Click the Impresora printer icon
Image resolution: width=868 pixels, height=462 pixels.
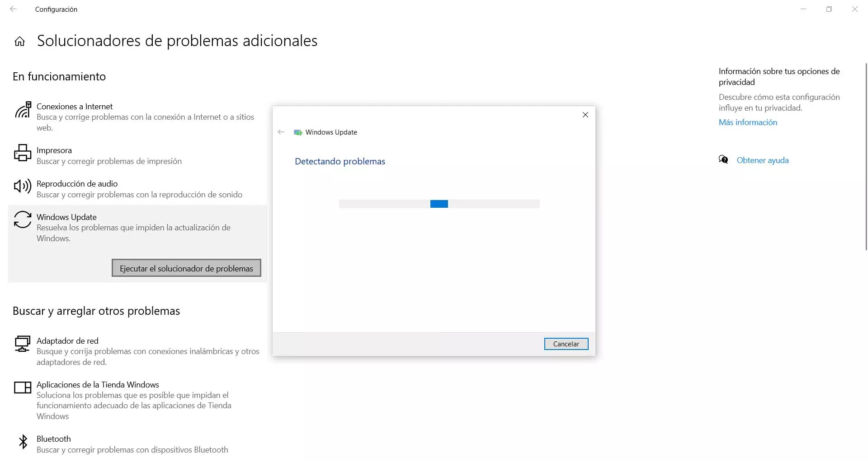(23, 153)
